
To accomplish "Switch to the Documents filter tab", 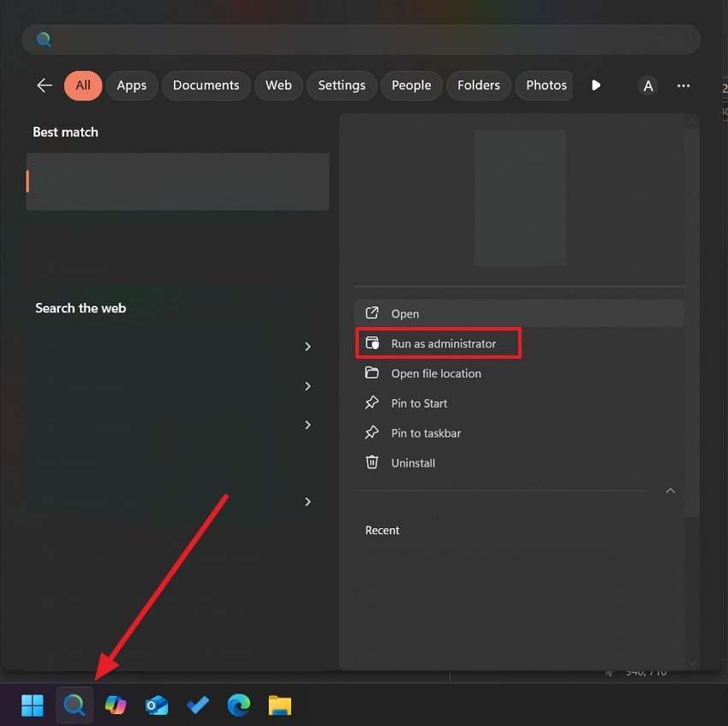I will pyautogui.click(x=206, y=86).
